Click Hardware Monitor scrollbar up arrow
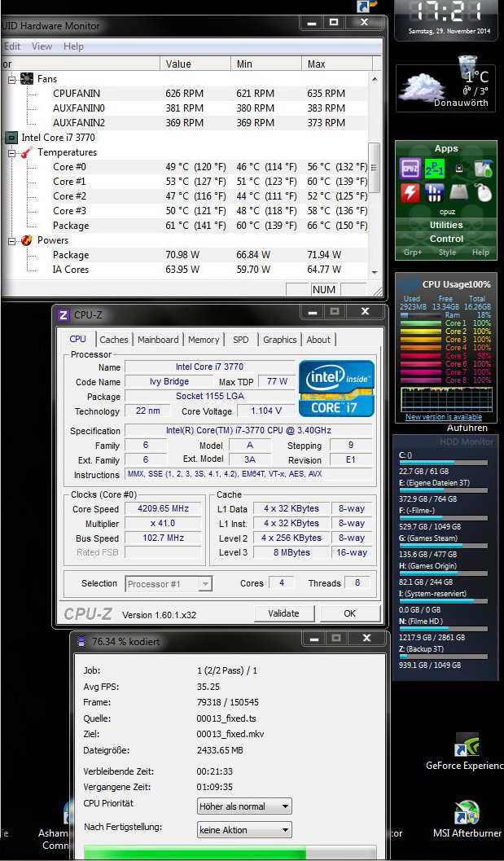The width and height of the screenshot is (504, 861). [x=375, y=79]
